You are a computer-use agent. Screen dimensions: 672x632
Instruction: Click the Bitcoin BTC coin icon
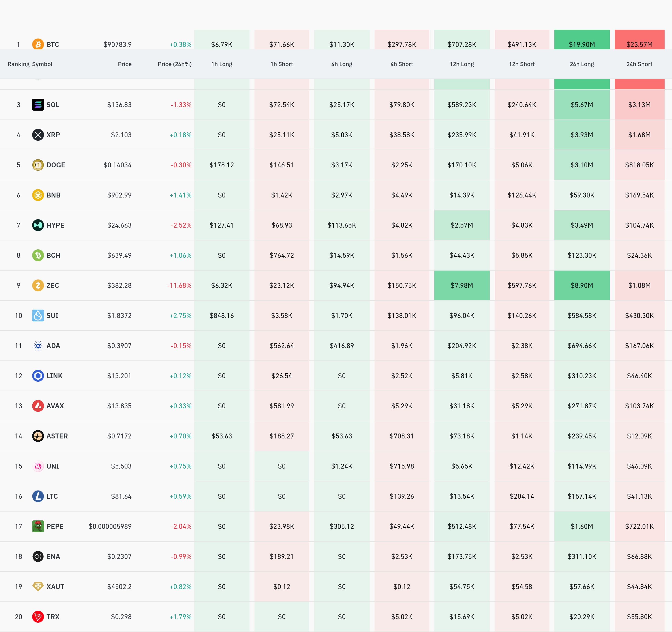pos(38,44)
